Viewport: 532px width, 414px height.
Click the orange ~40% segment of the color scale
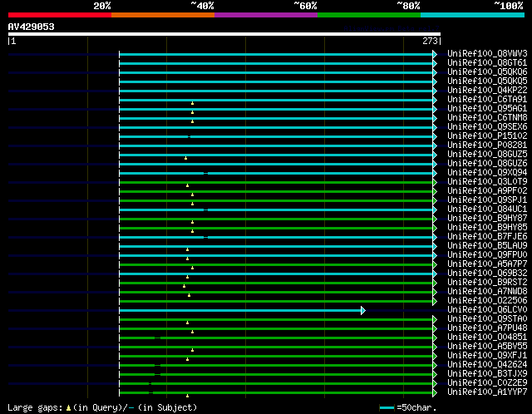[x=163, y=15]
